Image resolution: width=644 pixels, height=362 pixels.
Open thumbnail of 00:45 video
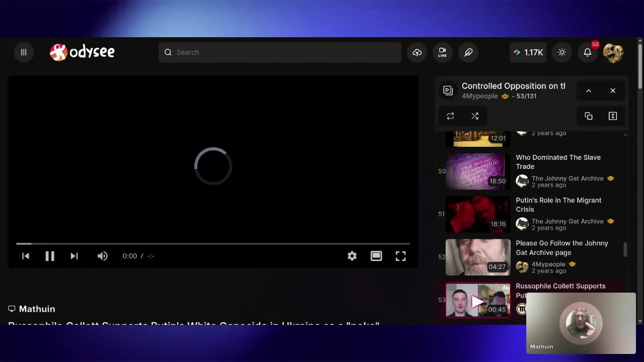(478, 300)
